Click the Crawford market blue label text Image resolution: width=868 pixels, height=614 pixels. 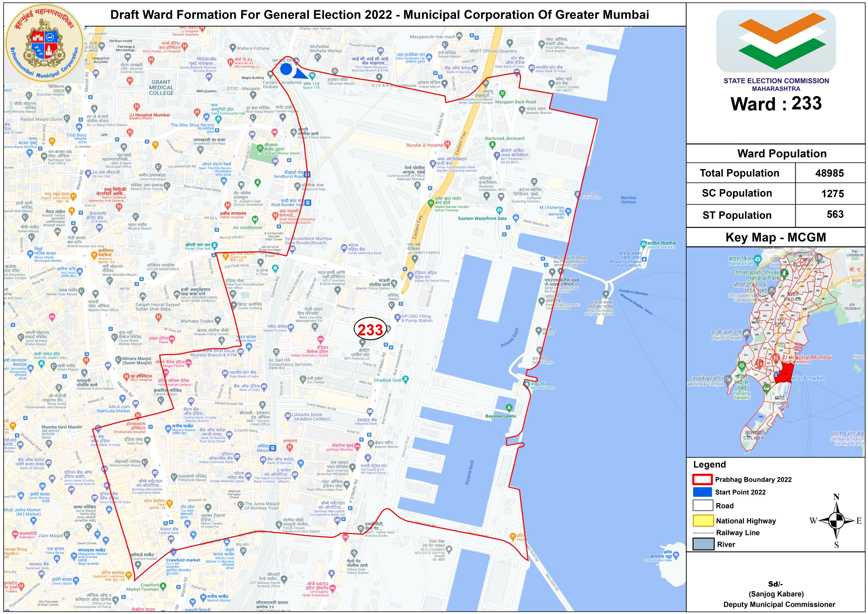tap(183, 560)
